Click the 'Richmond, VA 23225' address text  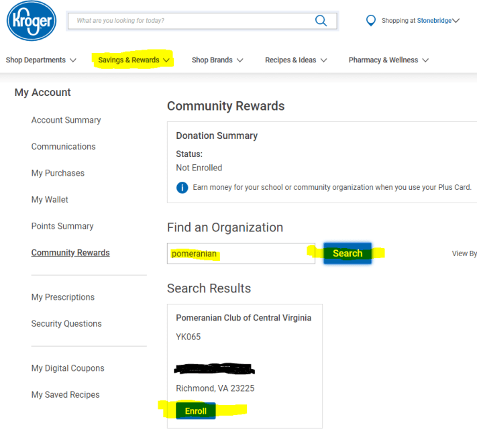tap(215, 388)
